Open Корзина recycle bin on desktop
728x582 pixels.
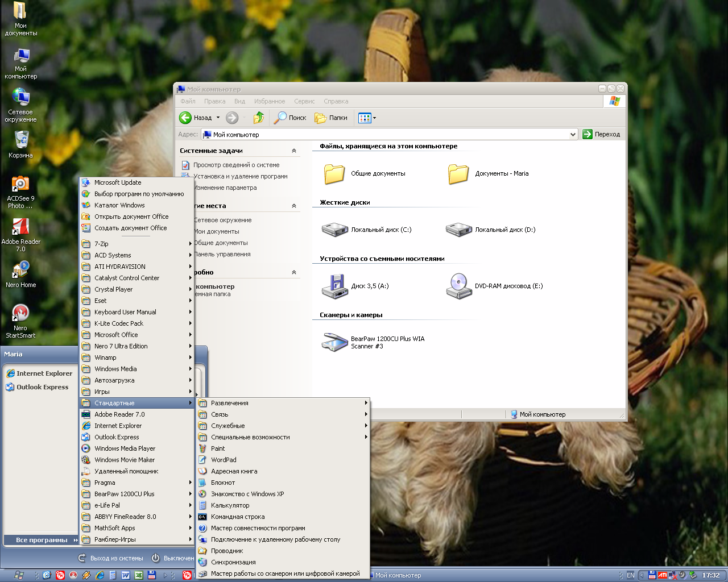pos(20,144)
